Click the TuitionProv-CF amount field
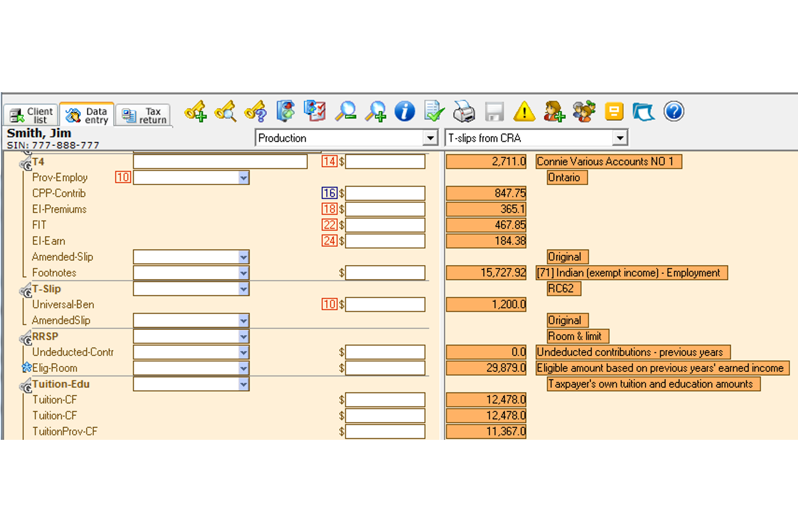Screen dimensions: 798x532 tap(385, 432)
